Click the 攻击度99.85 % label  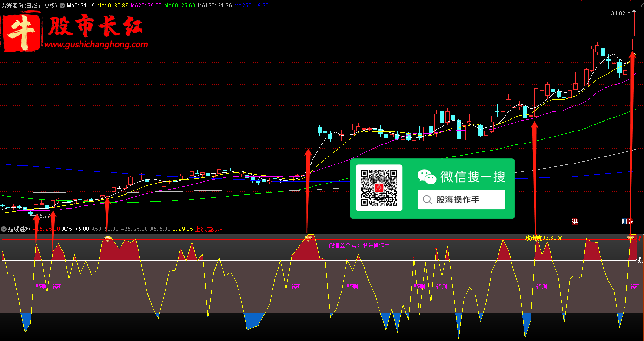[x=544, y=238]
